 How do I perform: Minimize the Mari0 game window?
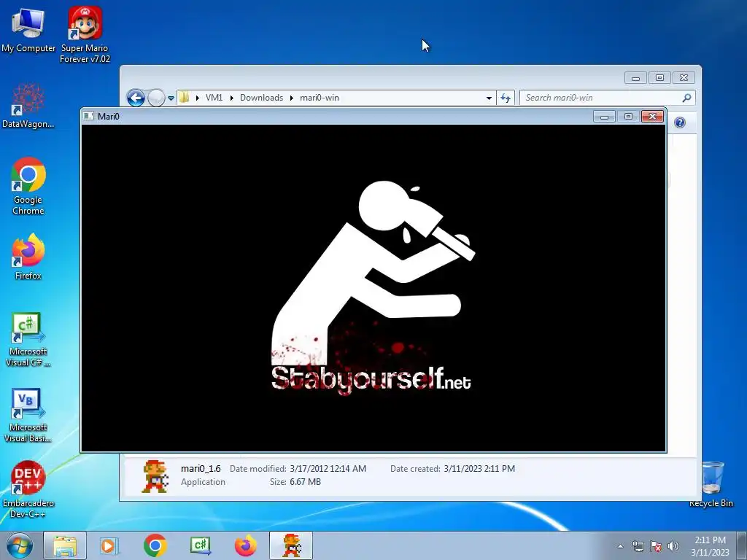604,116
